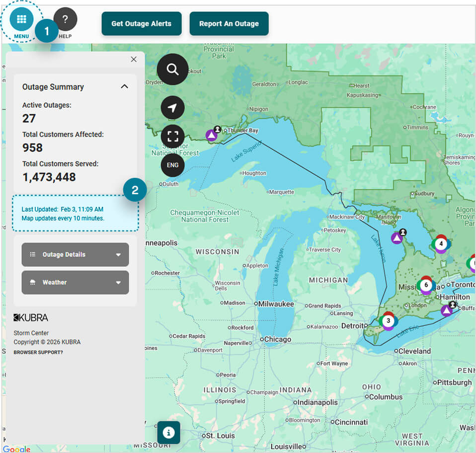Close the outage summary side panel
476x453 pixels.
pos(133,59)
